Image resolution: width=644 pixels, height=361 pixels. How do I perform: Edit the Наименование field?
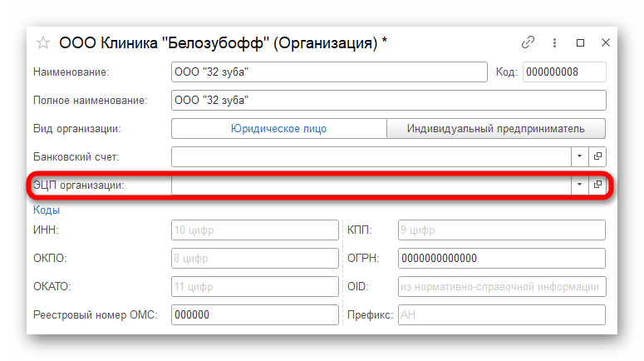coord(329,72)
